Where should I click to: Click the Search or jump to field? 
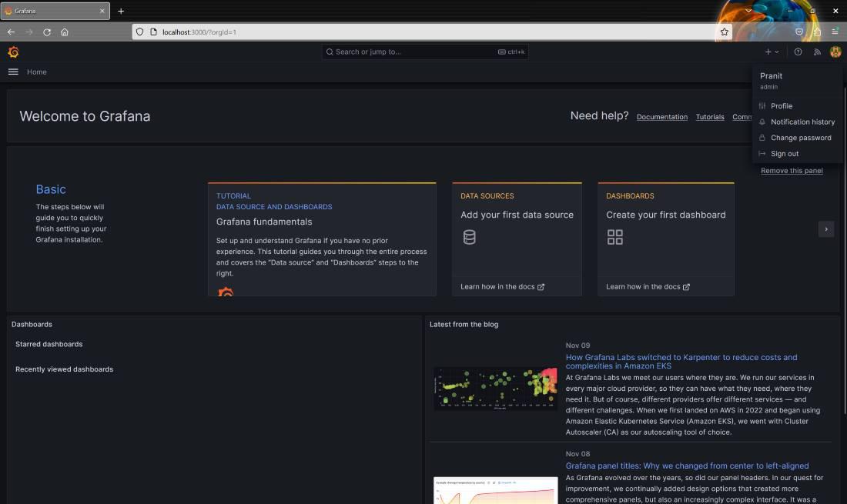click(x=425, y=52)
